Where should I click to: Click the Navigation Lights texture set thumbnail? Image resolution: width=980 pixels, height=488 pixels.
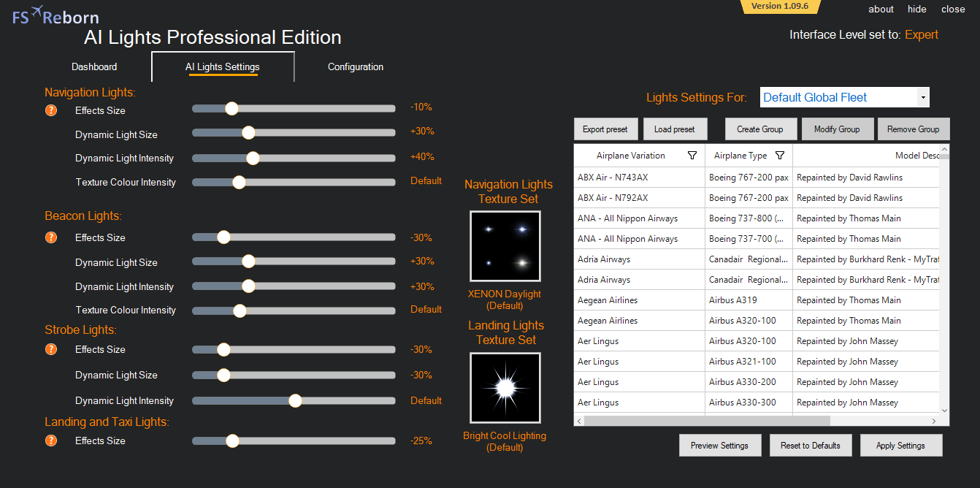point(505,246)
